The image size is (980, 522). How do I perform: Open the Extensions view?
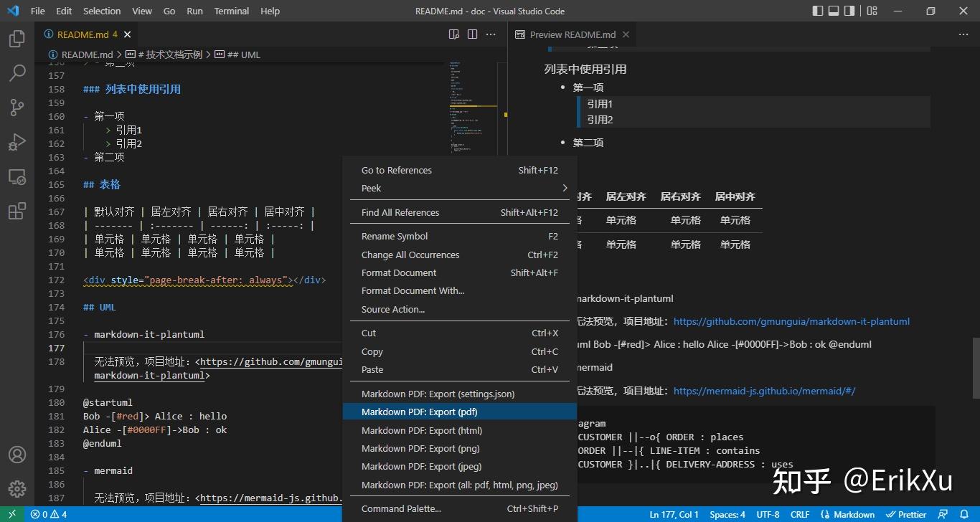coord(17,210)
